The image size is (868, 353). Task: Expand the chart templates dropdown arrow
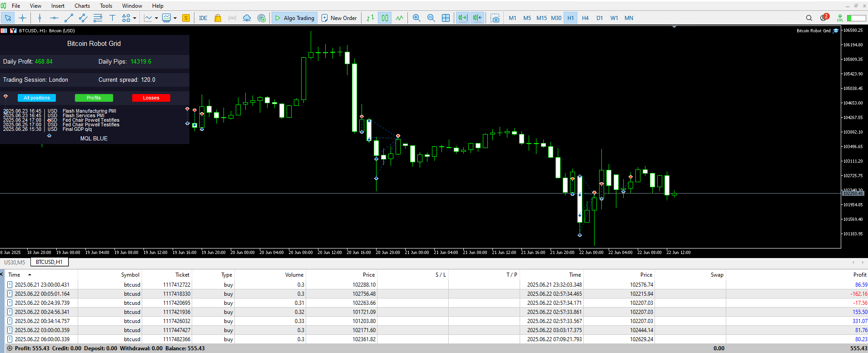pos(175,18)
